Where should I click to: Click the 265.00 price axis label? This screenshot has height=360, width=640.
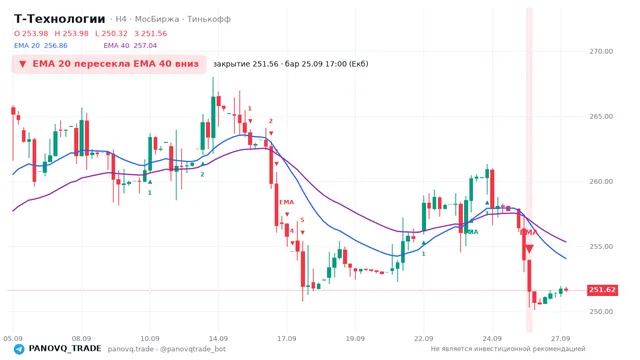point(601,116)
